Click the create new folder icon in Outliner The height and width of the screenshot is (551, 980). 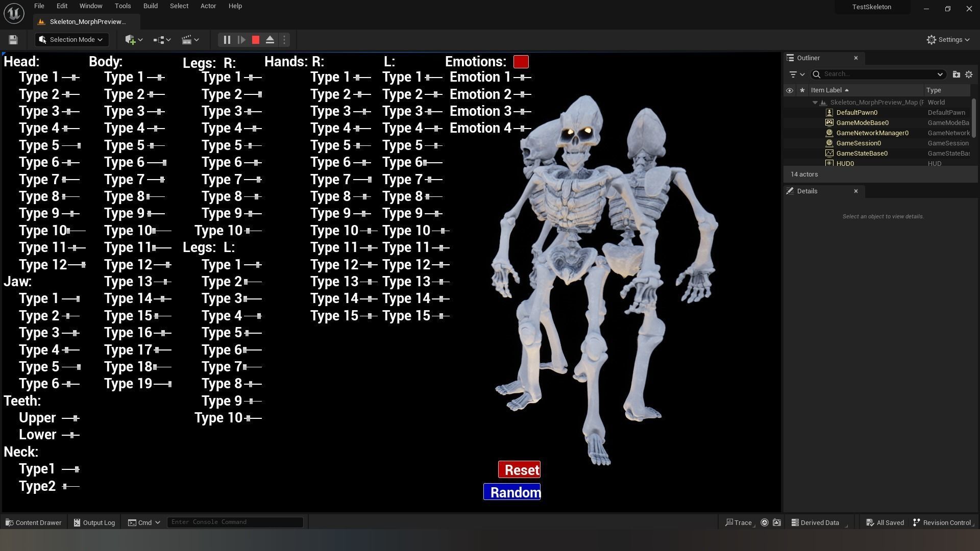tap(956, 74)
